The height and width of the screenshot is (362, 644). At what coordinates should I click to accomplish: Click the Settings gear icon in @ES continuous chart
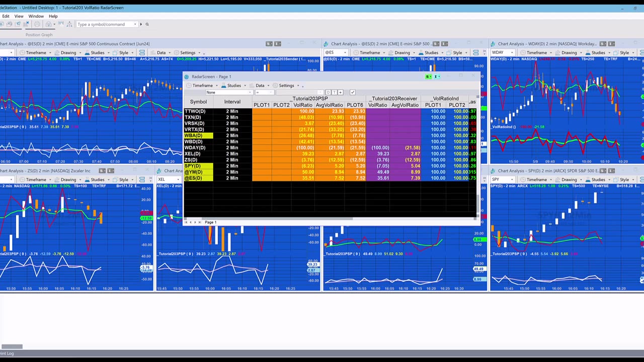pyautogui.click(x=176, y=53)
